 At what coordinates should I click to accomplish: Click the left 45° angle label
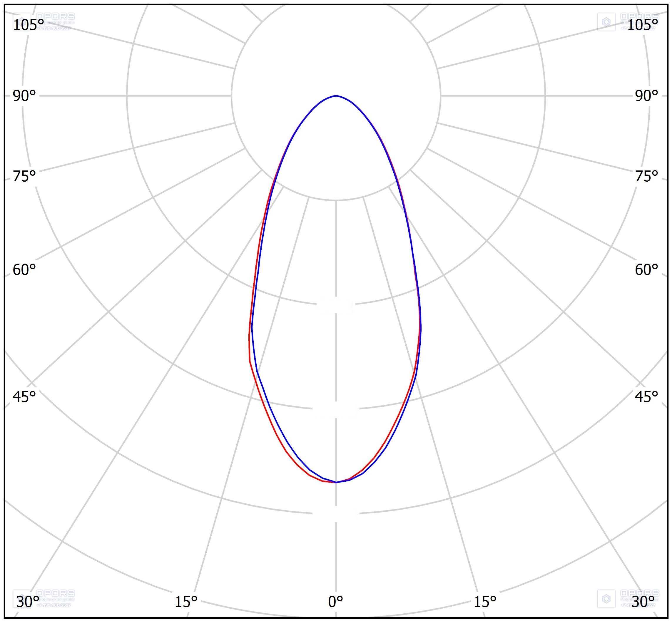(24, 397)
